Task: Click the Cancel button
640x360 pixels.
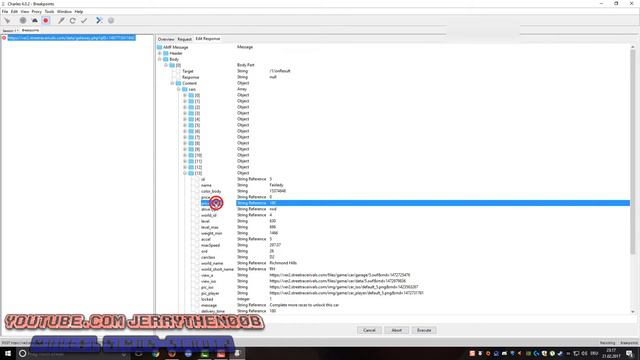Action: (x=369, y=330)
